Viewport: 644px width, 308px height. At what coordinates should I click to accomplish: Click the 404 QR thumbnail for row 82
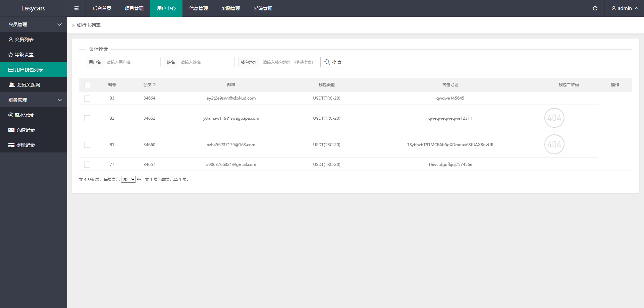pos(554,118)
